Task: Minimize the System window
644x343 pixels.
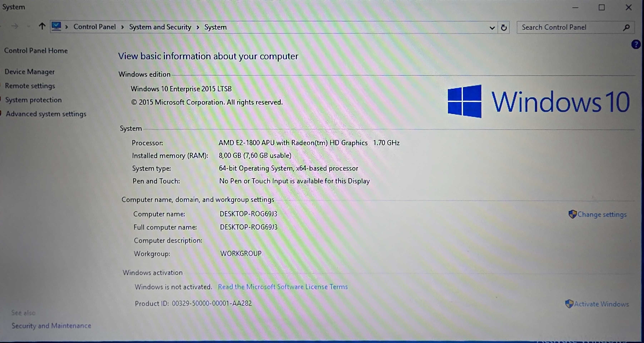Action: point(575,8)
